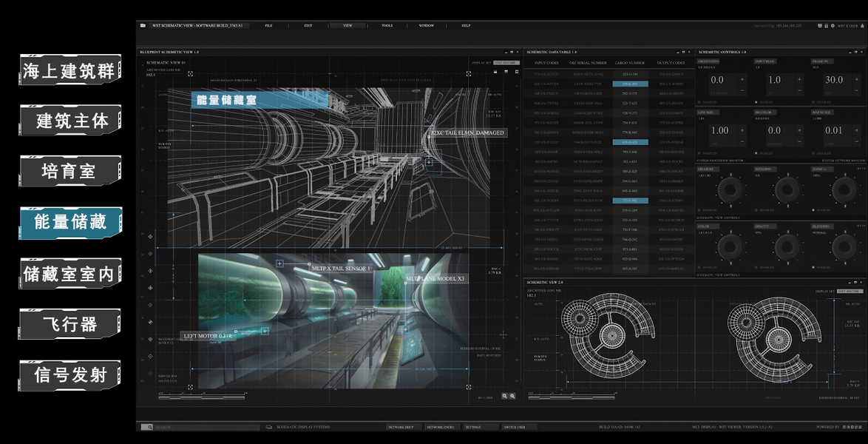Click the plus marker next to LEFT MOTOR 0.31R

265,331
